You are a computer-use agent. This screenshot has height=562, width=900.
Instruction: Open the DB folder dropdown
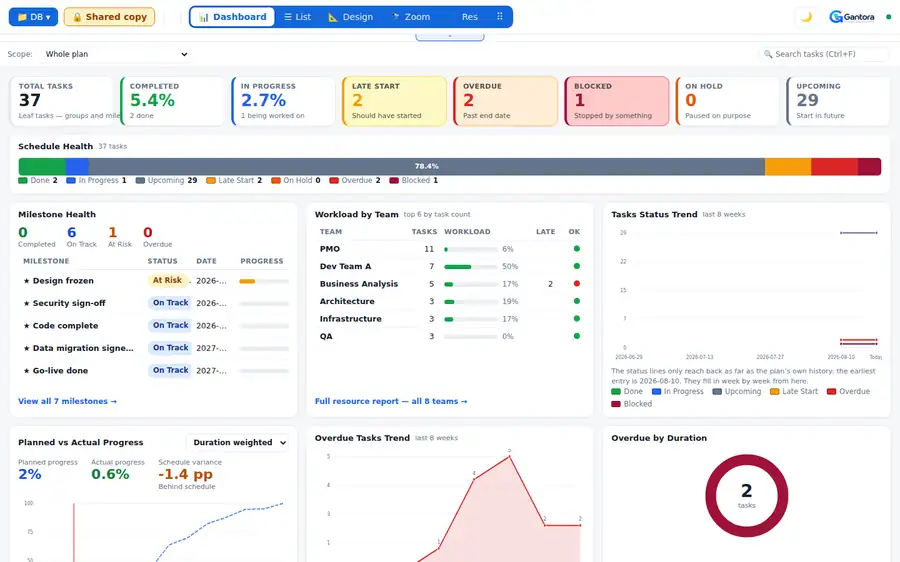click(x=33, y=17)
